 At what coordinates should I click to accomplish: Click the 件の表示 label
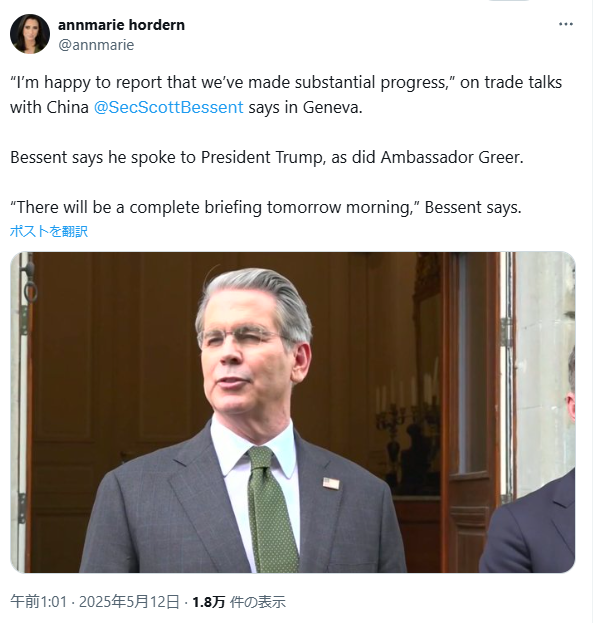(257, 602)
